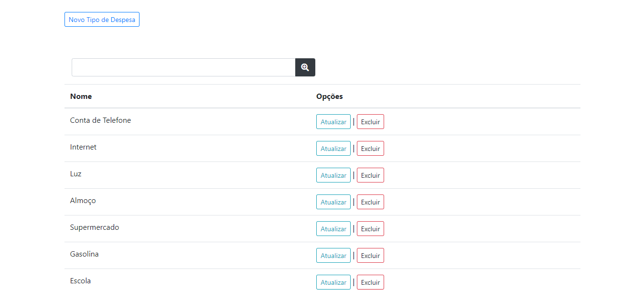Click Excluir for Internet

[370, 148]
